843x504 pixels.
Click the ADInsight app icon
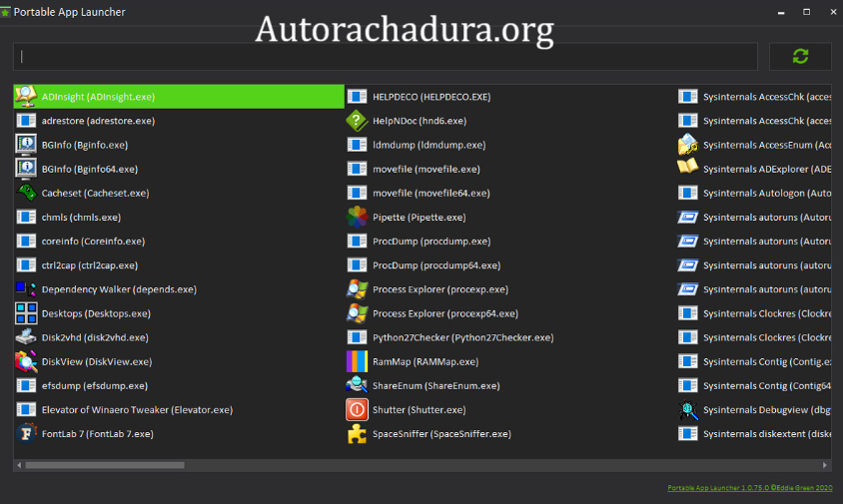(26, 96)
